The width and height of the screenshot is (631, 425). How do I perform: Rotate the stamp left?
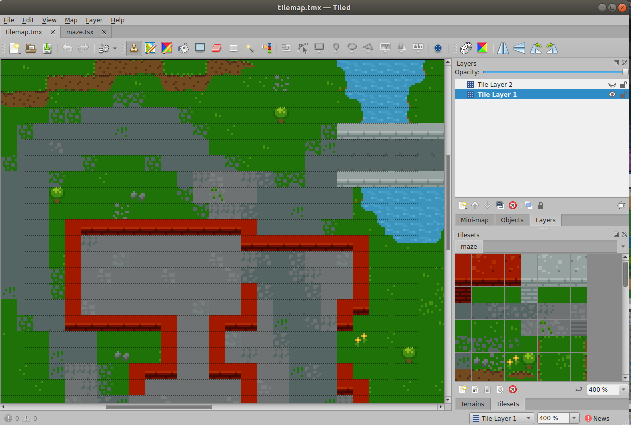click(x=536, y=48)
